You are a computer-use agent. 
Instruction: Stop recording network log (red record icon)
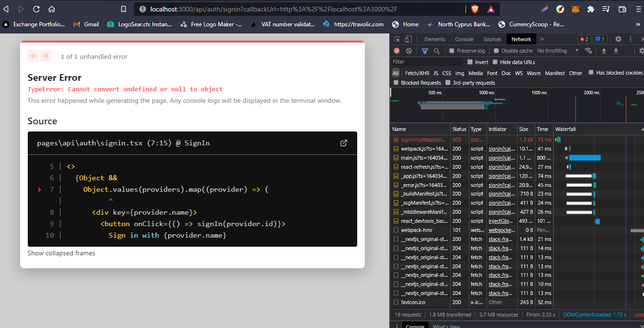[x=397, y=51]
